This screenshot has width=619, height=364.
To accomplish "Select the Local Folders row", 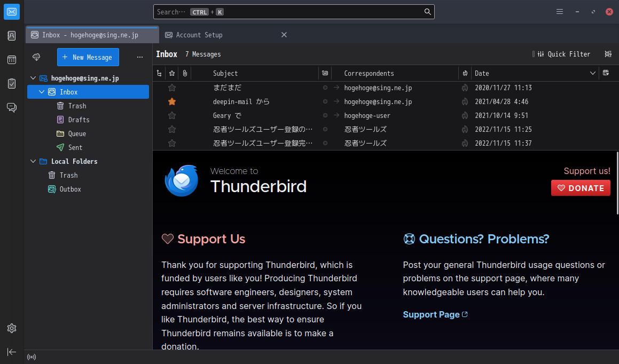I will (88, 161).
